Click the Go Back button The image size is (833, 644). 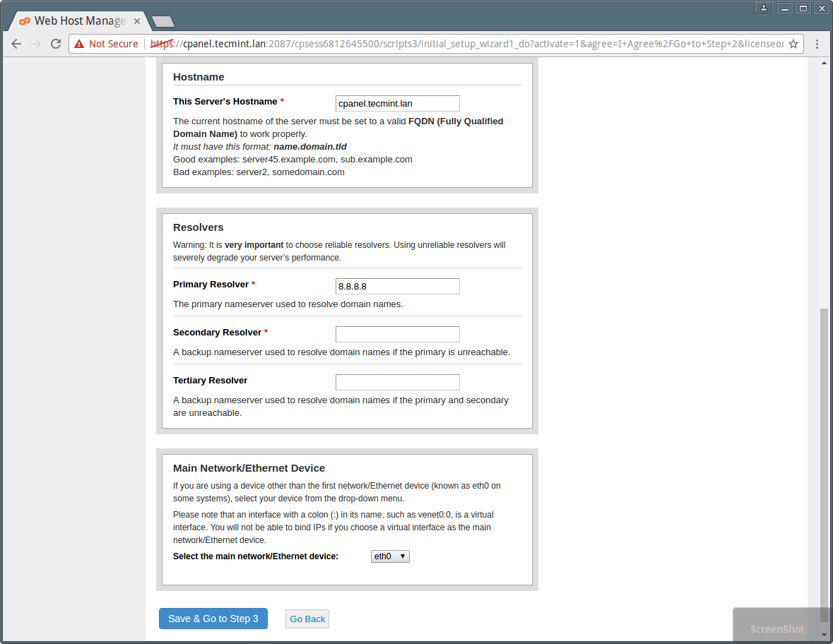tap(307, 619)
